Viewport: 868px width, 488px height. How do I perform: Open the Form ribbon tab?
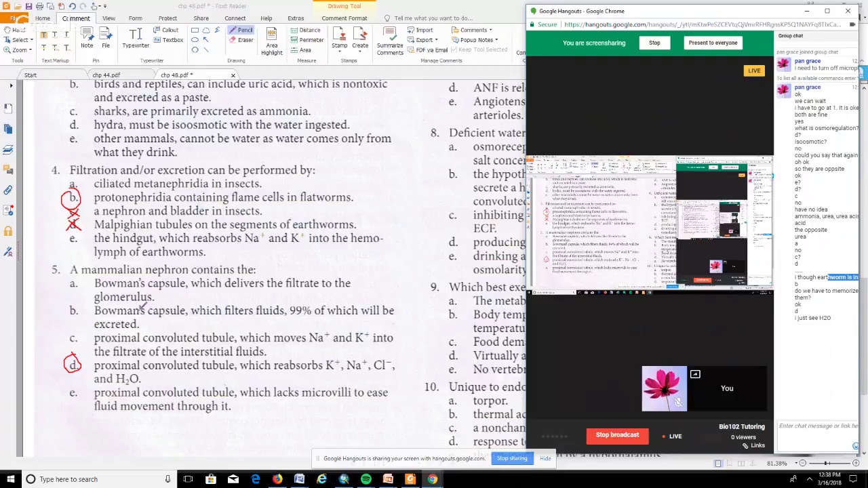[x=135, y=18]
